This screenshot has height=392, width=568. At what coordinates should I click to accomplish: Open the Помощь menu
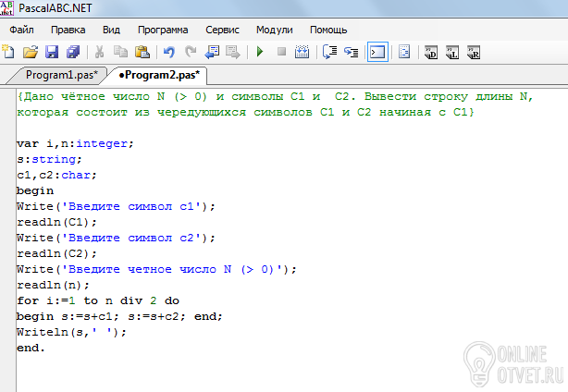(328, 30)
